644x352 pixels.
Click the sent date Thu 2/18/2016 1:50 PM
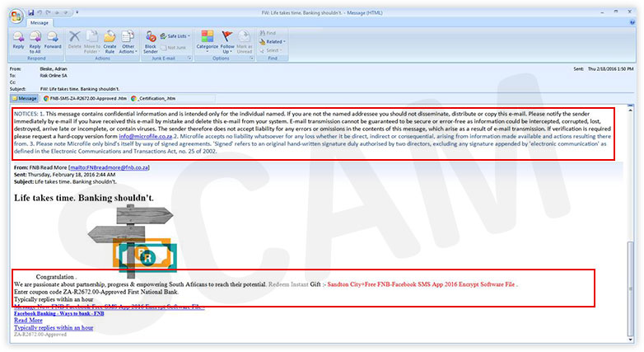pos(610,69)
